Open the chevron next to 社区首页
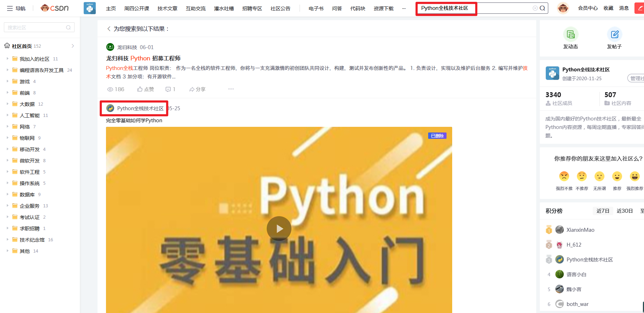644x313 pixels. point(73,46)
